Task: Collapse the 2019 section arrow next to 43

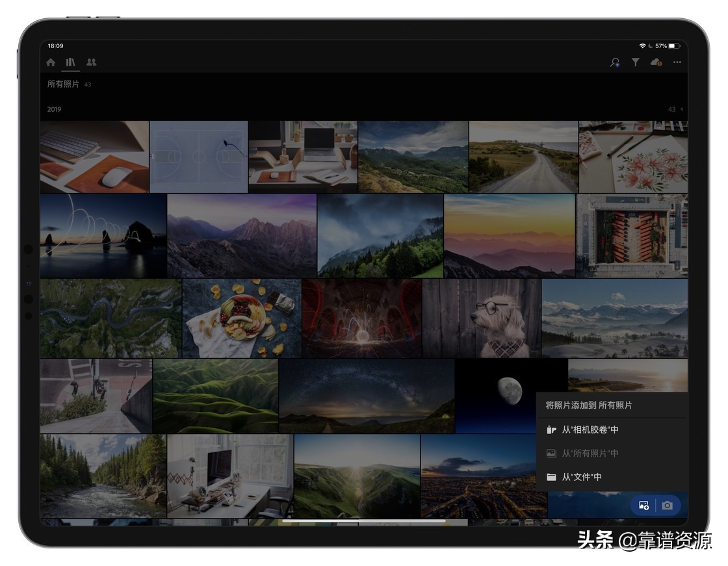Action: (682, 109)
